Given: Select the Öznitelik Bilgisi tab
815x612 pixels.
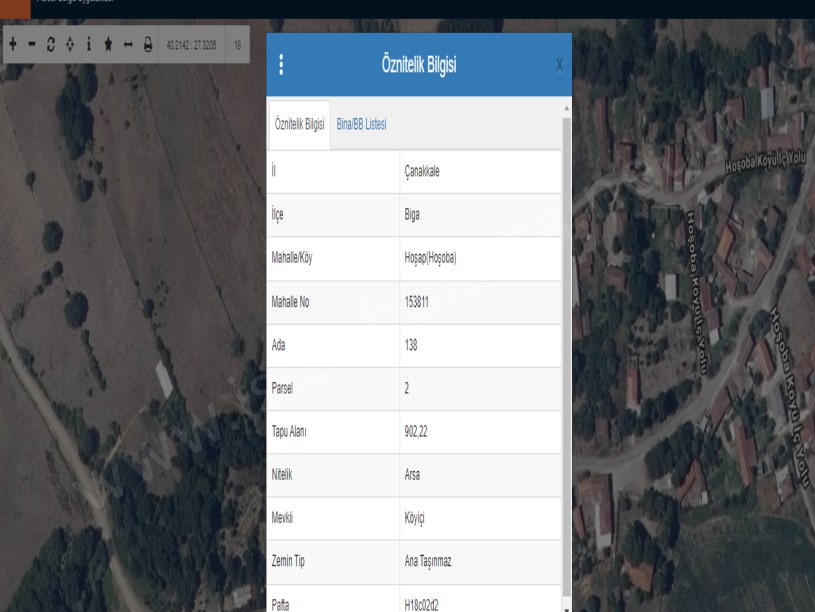Looking at the screenshot, I should click(300, 125).
